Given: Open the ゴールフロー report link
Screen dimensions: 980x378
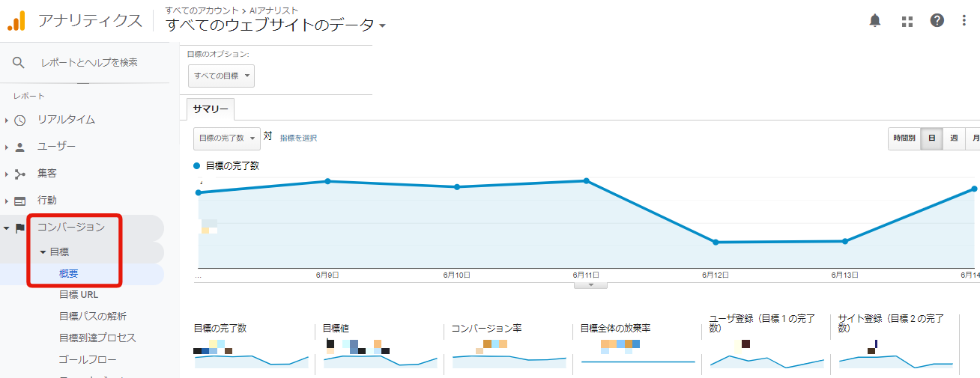Looking at the screenshot, I should (x=83, y=360).
